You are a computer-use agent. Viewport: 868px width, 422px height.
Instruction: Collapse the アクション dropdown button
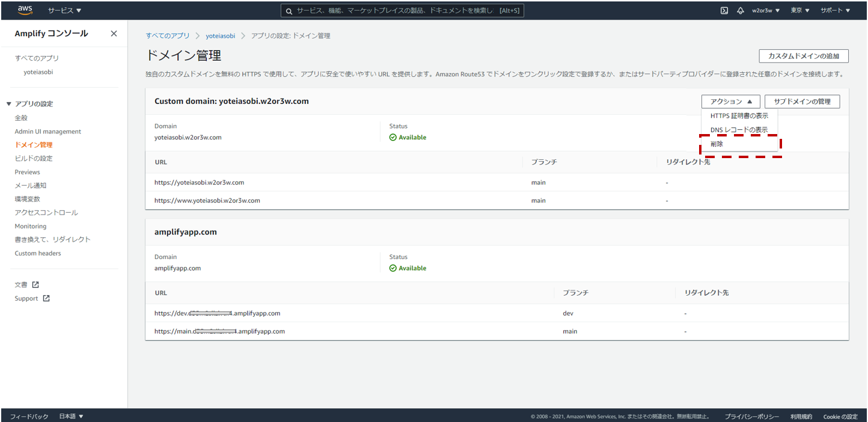click(x=730, y=102)
